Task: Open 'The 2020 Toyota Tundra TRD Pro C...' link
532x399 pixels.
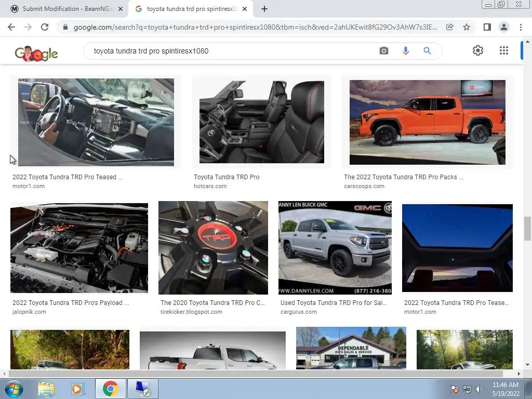Action: coord(212,303)
